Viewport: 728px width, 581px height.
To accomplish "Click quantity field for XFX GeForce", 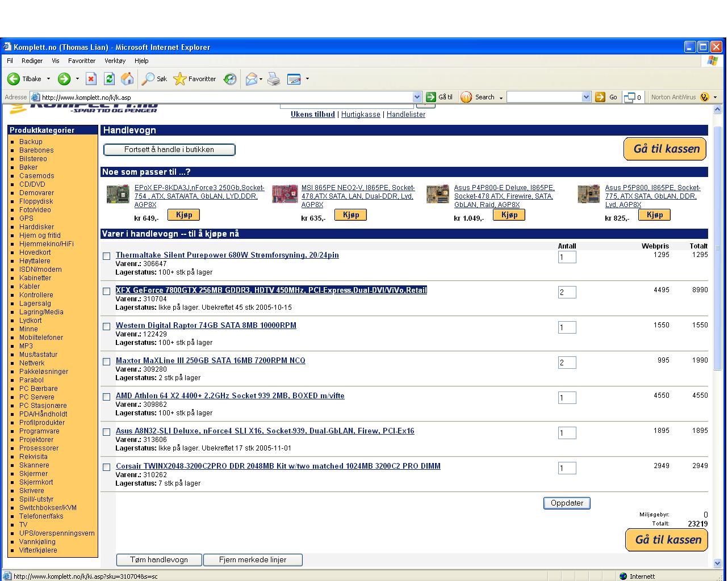I will click(567, 292).
